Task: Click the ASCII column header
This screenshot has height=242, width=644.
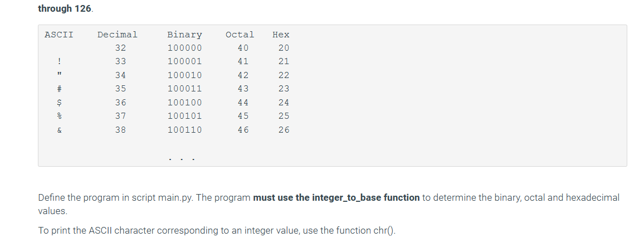Action: [x=59, y=35]
